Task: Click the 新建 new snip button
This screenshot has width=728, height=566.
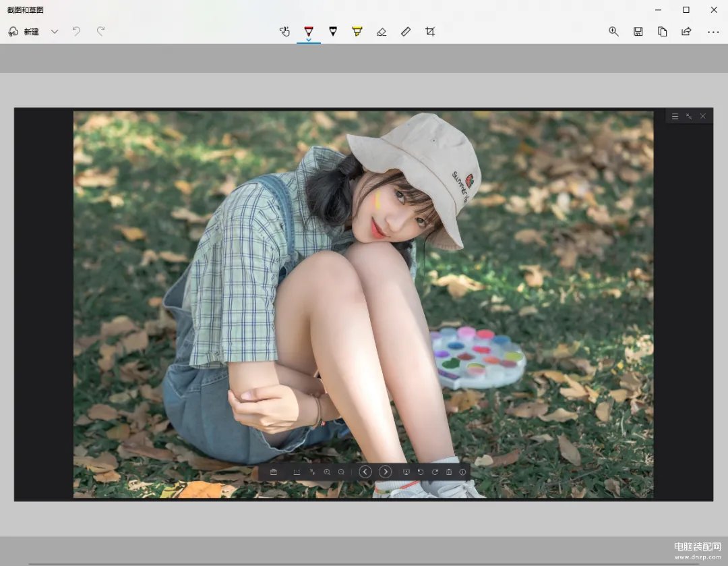Action: click(x=24, y=32)
